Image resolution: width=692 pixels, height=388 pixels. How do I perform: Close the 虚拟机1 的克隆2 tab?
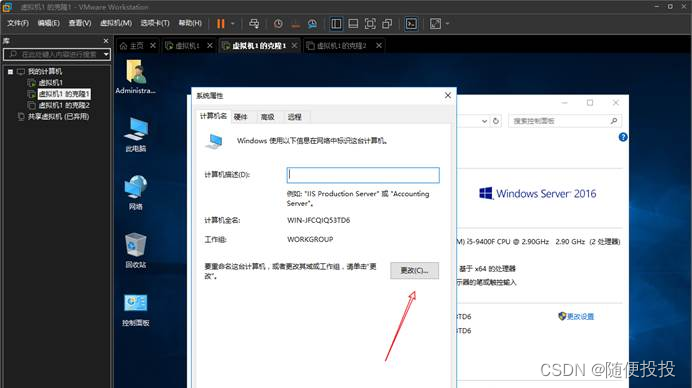(379, 45)
